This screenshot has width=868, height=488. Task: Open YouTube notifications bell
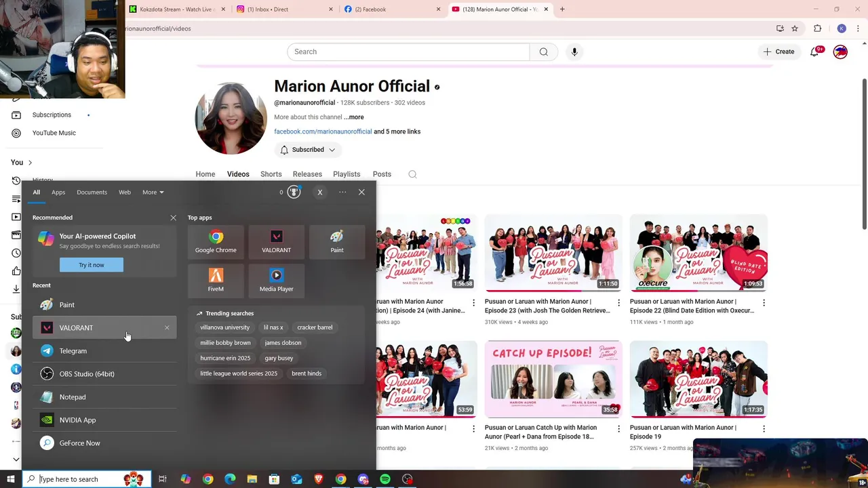point(814,52)
